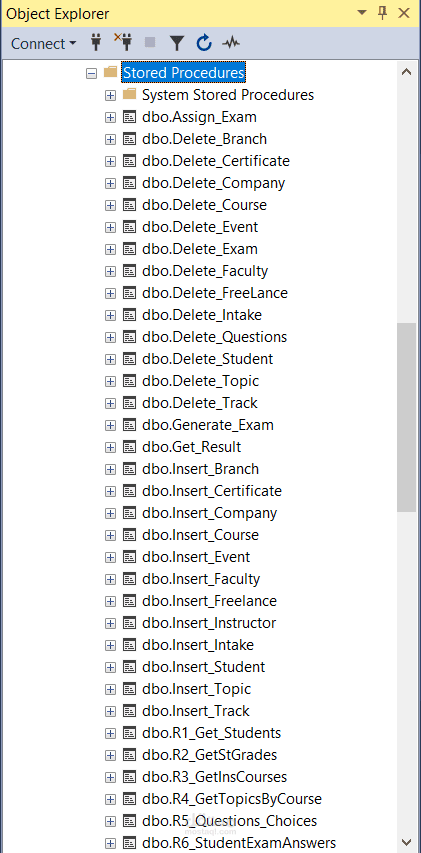The height and width of the screenshot is (853, 421).
Task: Click the Auto Hide pin icon
Action: coord(382,13)
